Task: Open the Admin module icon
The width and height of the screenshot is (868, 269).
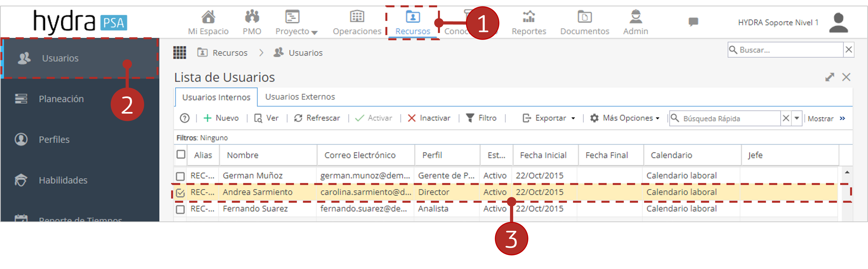Action: point(635,17)
